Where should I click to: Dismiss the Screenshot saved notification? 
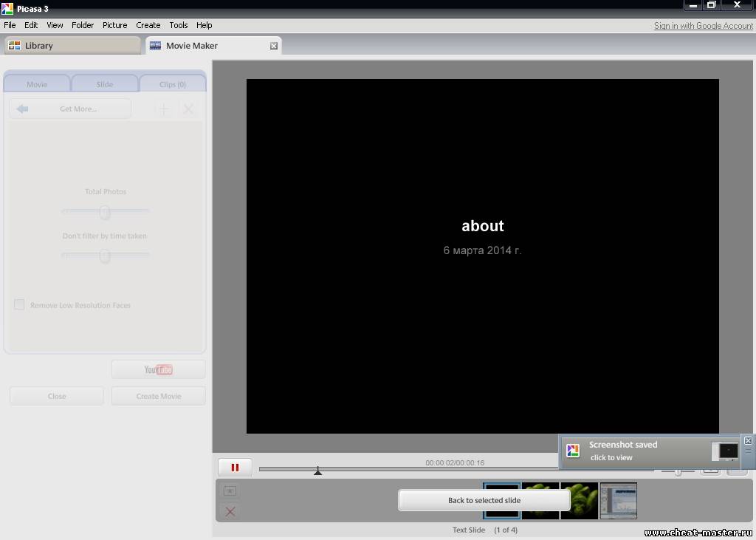(748, 441)
